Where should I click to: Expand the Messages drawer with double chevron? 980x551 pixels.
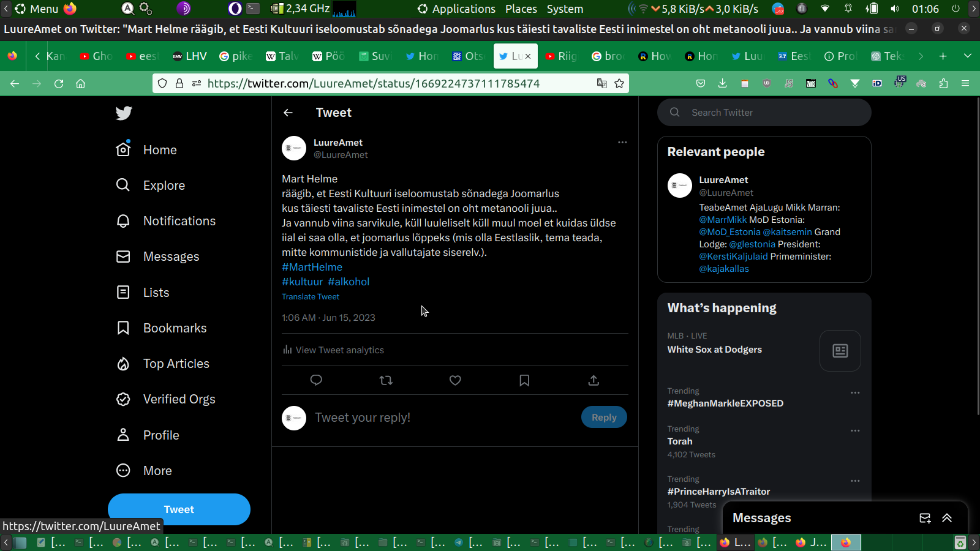click(x=947, y=518)
